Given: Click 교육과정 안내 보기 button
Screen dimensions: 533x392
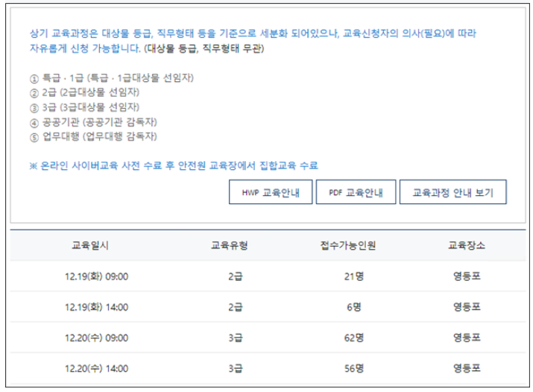Looking at the screenshot, I should click(x=452, y=192).
